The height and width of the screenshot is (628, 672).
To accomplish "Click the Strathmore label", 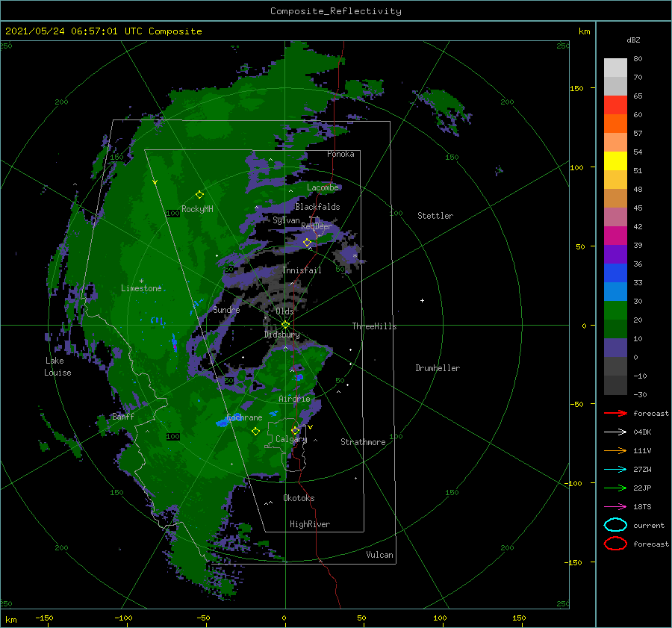I will (363, 442).
